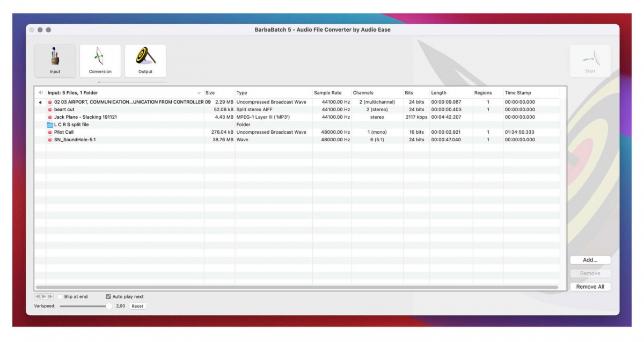The image size is (644, 342).
Task: Open the Conversion bow icon
Action: (x=100, y=61)
